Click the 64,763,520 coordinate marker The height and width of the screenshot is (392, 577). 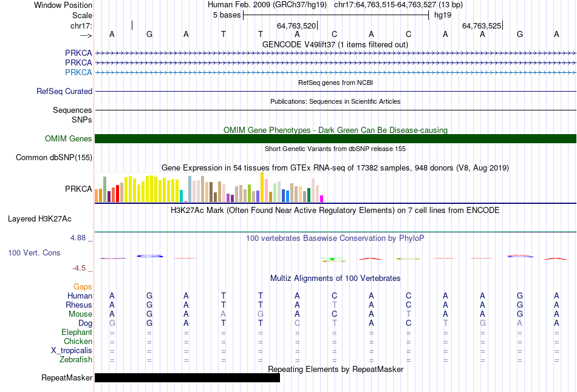(x=296, y=25)
